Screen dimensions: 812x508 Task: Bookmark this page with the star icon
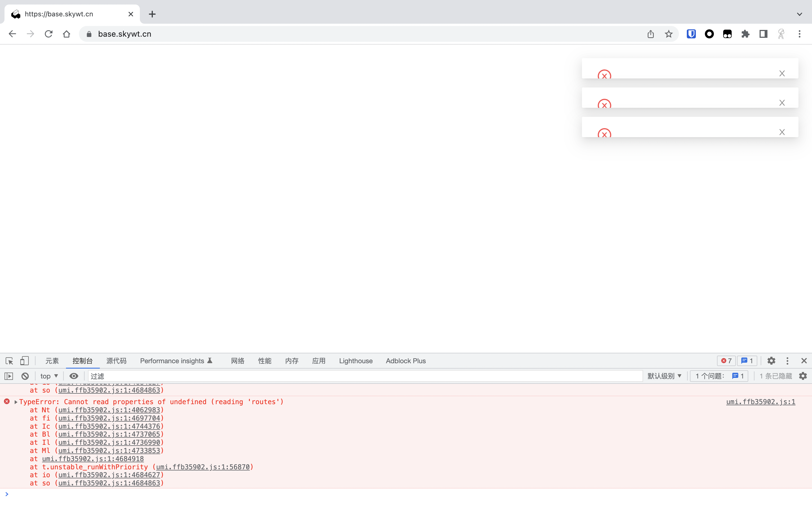click(x=669, y=34)
